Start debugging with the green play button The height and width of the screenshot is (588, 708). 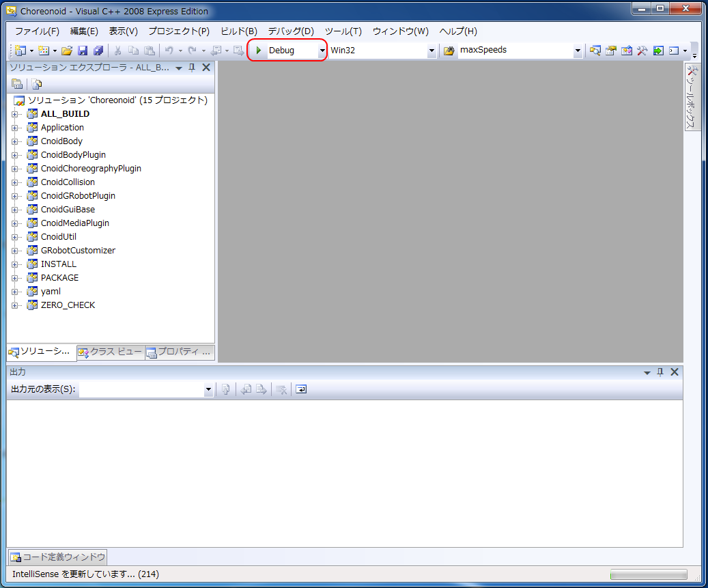tap(259, 50)
